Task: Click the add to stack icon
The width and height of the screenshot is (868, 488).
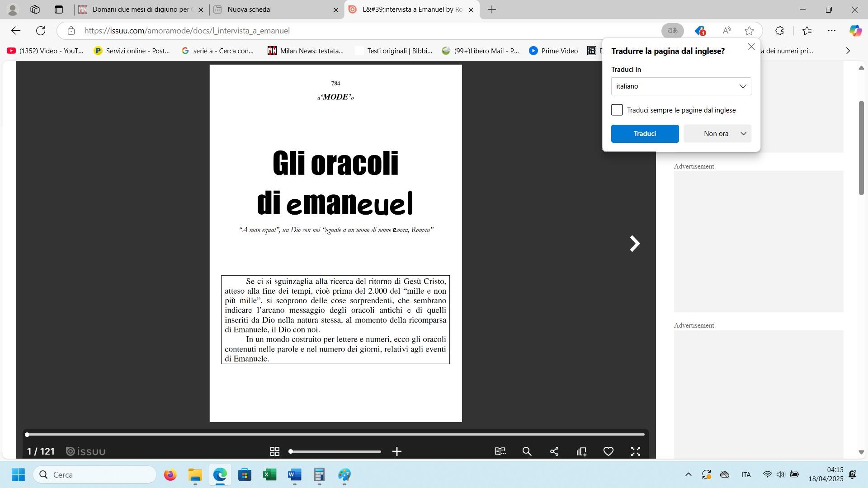Action: [x=581, y=451]
